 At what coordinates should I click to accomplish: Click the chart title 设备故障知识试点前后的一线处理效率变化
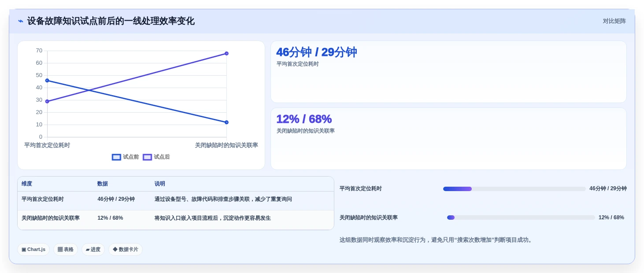pyautogui.click(x=111, y=21)
